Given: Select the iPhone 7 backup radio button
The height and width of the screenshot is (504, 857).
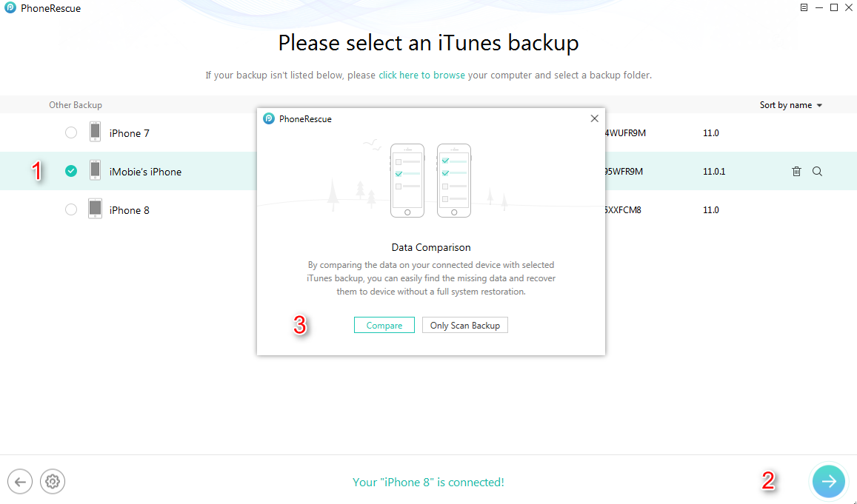Looking at the screenshot, I should [71, 132].
